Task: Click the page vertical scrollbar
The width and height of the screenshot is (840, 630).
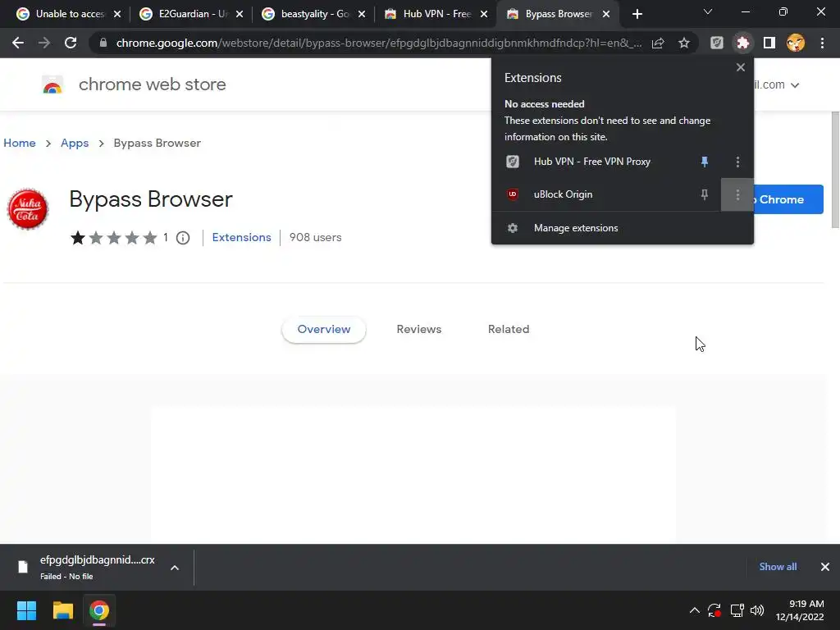Action: 835,171
